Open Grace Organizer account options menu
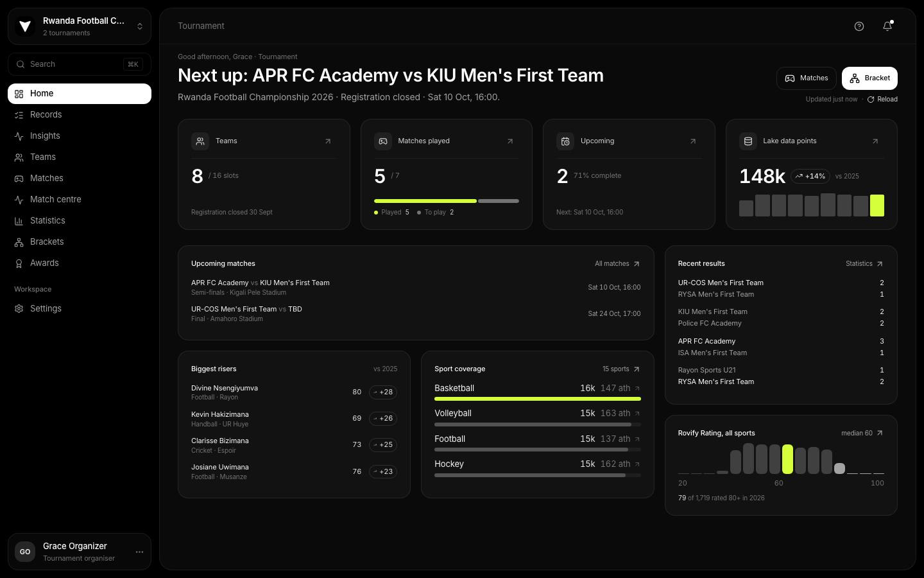924x578 pixels. (x=139, y=552)
